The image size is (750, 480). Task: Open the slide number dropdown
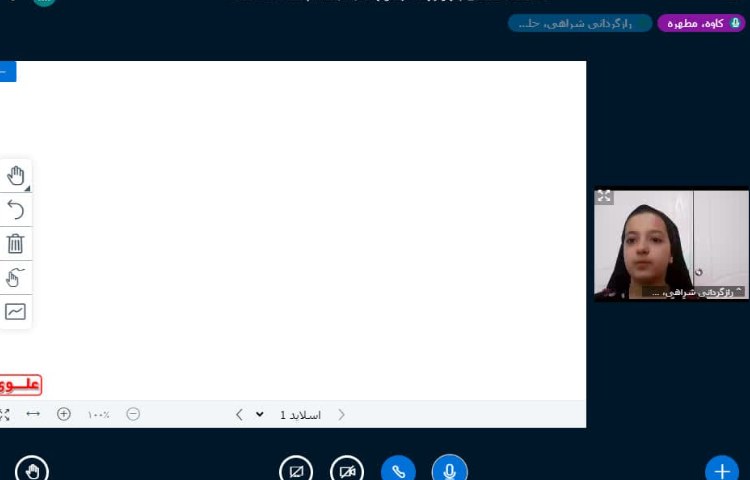pos(260,414)
